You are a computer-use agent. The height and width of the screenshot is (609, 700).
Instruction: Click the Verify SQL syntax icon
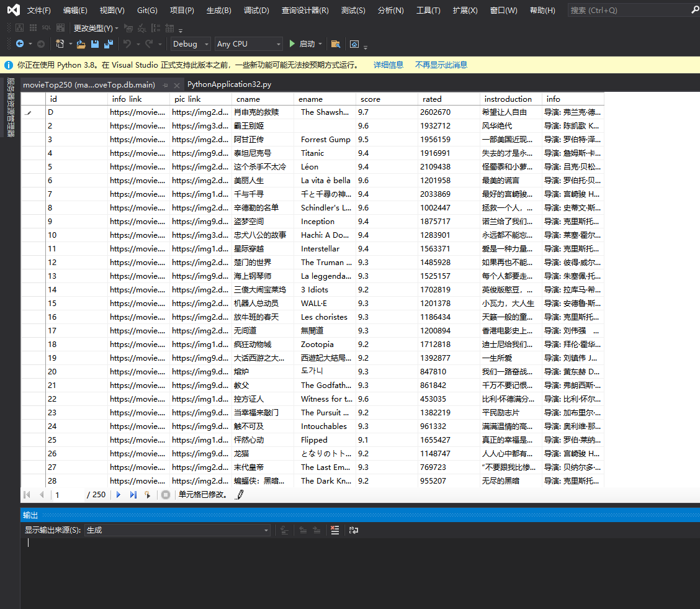coord(142,28)
